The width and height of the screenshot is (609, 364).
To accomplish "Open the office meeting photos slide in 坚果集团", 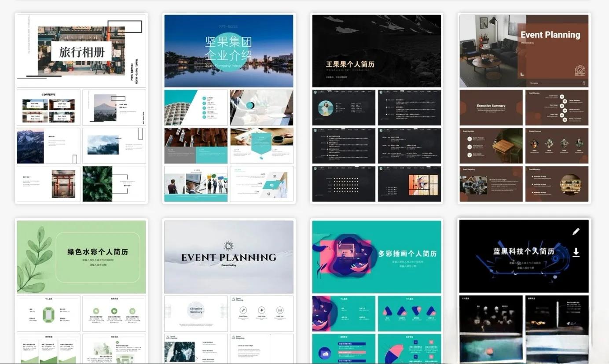I will click(x=196, y=184).
